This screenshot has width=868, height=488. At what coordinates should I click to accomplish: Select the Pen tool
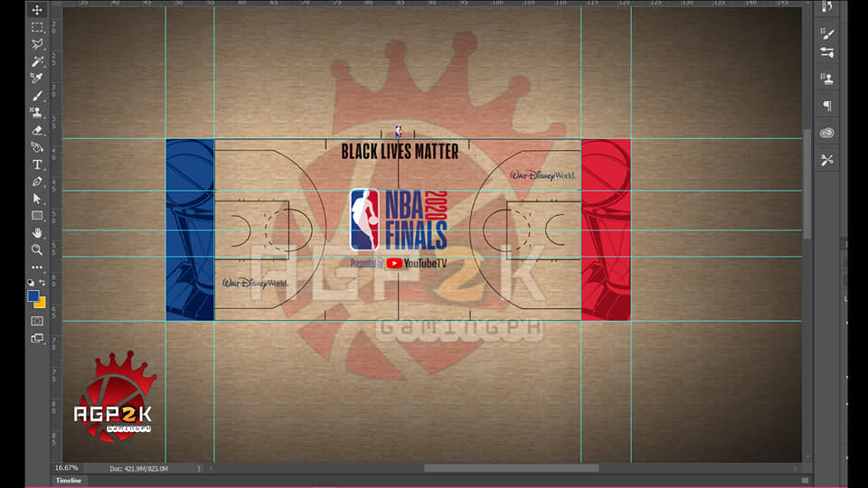click(x=37, y=182)
